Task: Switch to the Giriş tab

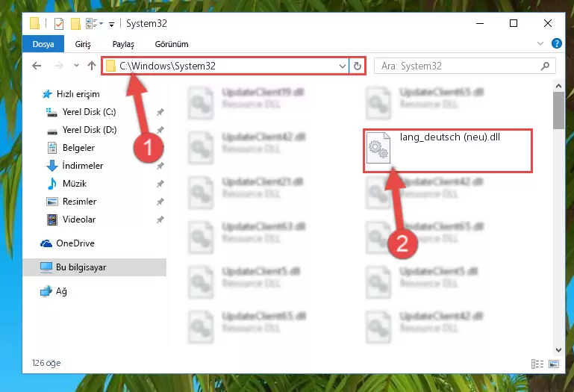Action: tap(83, 44)
